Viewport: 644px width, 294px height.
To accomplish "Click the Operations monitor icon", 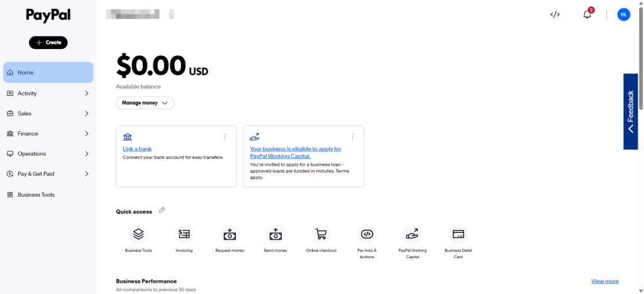I will (x=10, y=154).
